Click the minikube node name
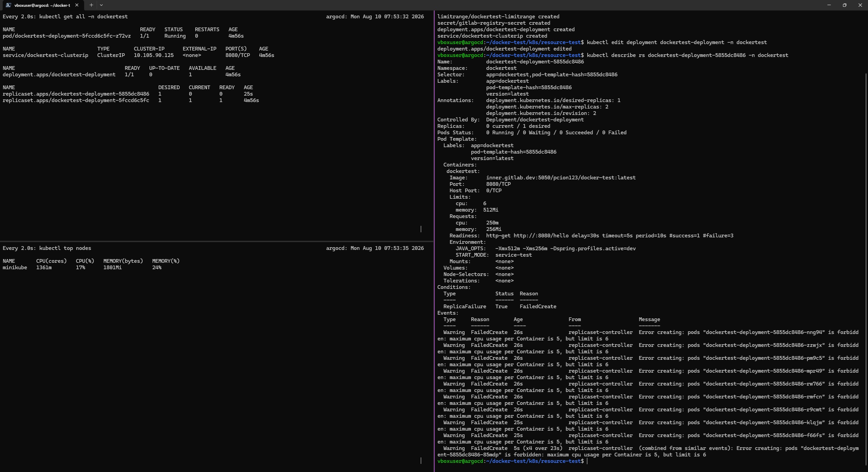The height and width of the screenshot is (472, 868). click(15, 268)
